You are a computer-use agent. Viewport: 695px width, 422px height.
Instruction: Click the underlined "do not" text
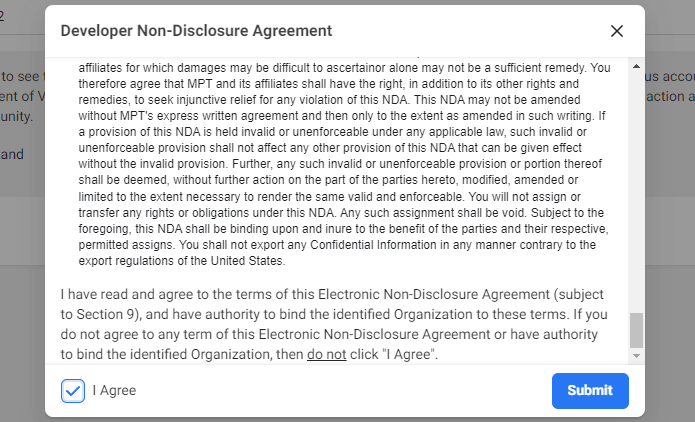coord(326,354)
